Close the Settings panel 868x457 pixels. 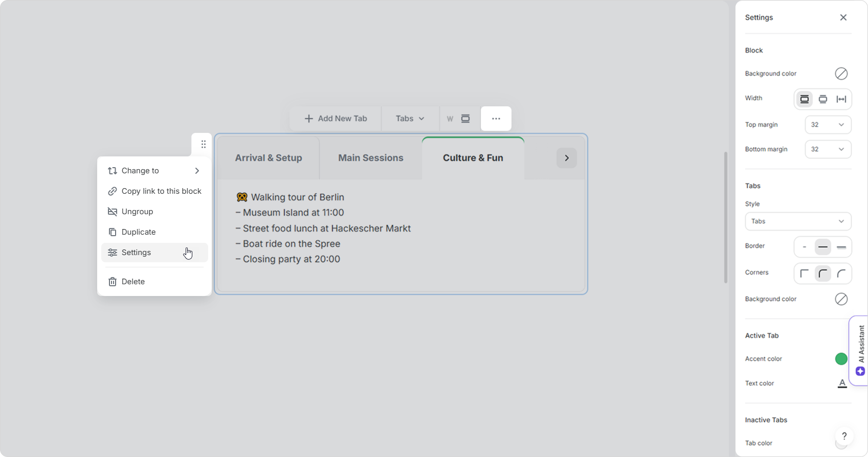[843, 17]
